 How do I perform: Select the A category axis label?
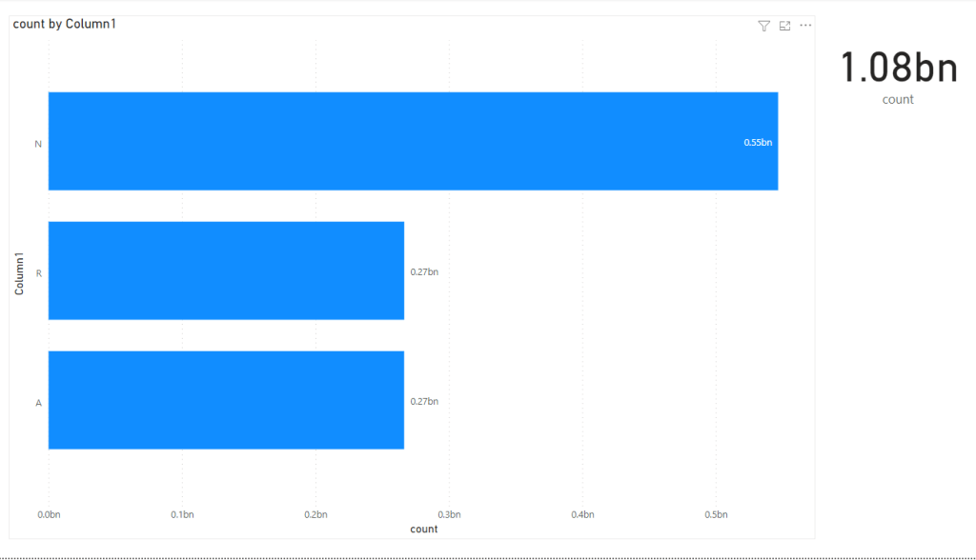(x=37, y=402)
